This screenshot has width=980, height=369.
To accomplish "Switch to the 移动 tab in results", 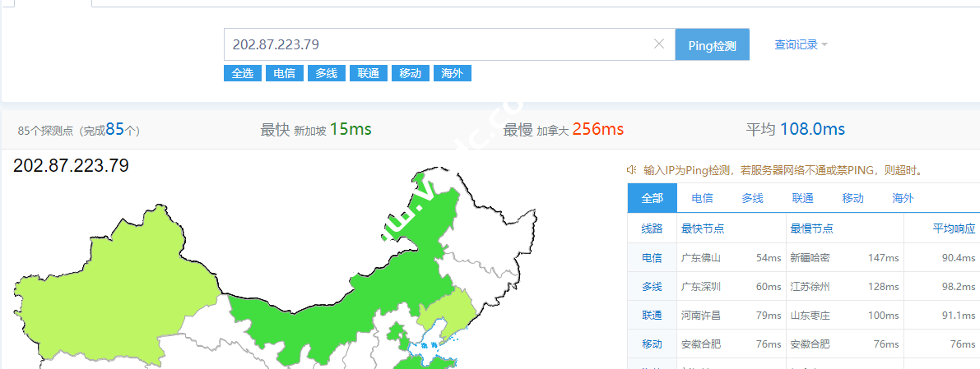I will 852,198.
